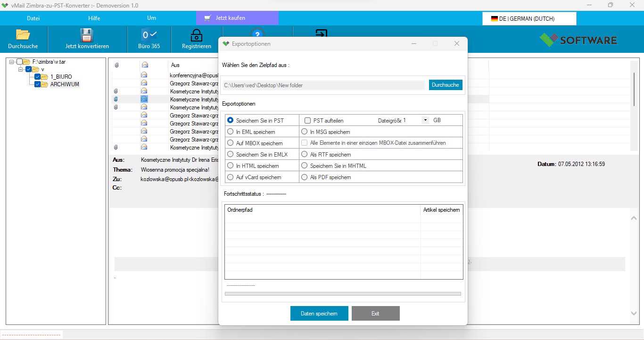Image resolution: width=644 pixels, height=340 pixels.
Task: Choose In MSG speichern option
Action: click(305, 132)
